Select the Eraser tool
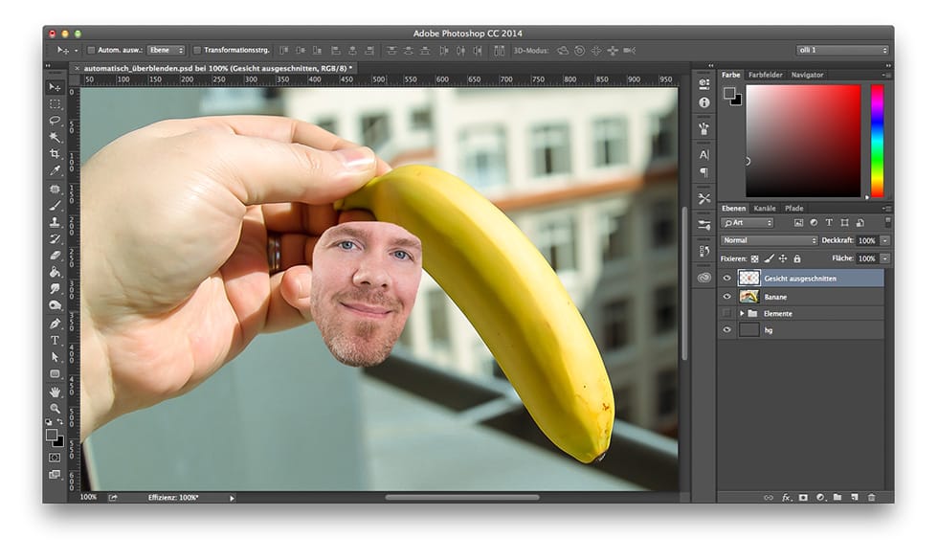 (56, 256)
